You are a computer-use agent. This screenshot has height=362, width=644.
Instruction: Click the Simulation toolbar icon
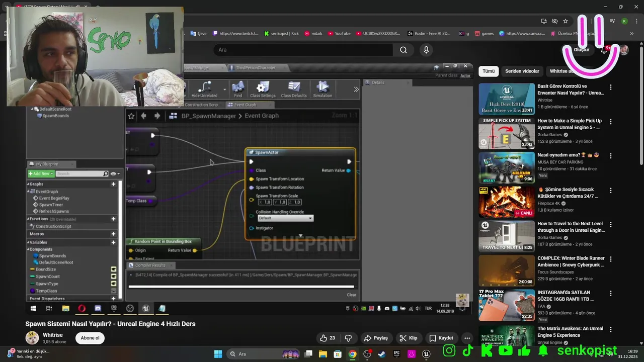point(323,89)
